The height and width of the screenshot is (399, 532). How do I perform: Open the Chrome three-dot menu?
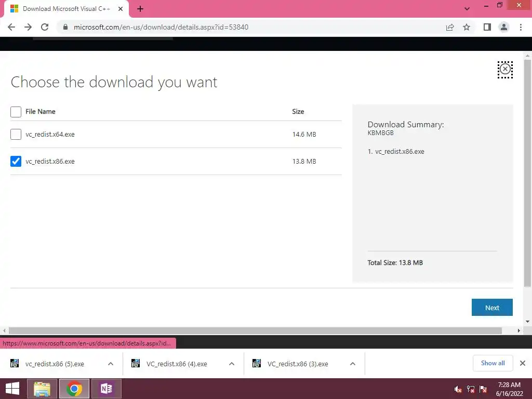coord(521,27)
